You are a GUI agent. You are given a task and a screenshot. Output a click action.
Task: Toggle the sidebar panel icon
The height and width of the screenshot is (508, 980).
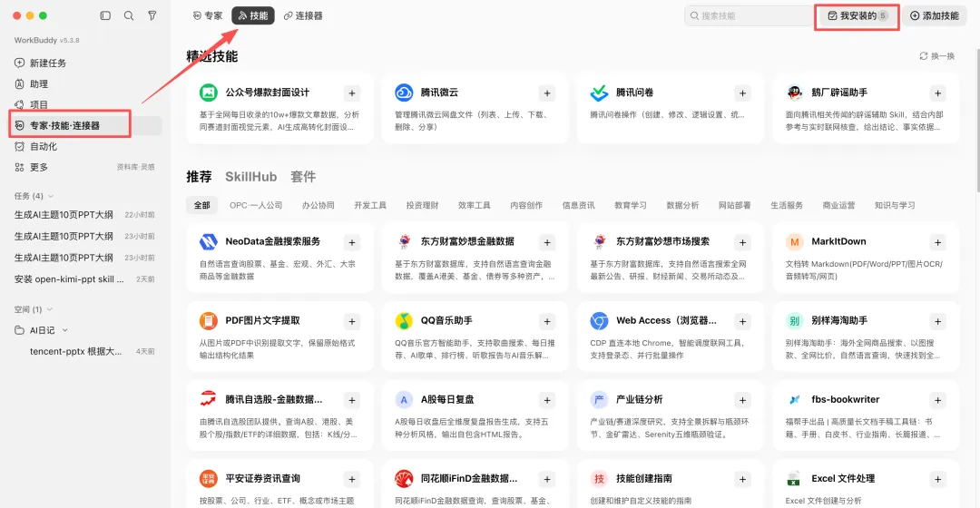point(105,15)
